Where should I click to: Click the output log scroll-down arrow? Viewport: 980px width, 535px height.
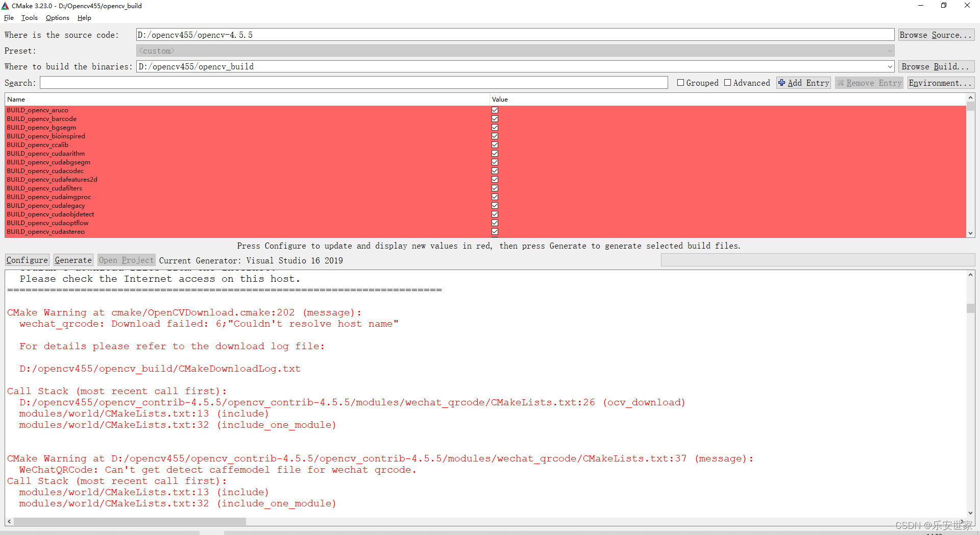[970, 513]
